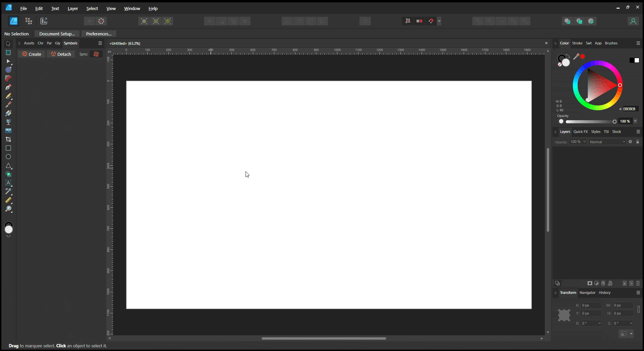Open Color panel opacity percent dropdown
Screen dimensions: 644x351
pyautogui.click(x=635, y=121)
